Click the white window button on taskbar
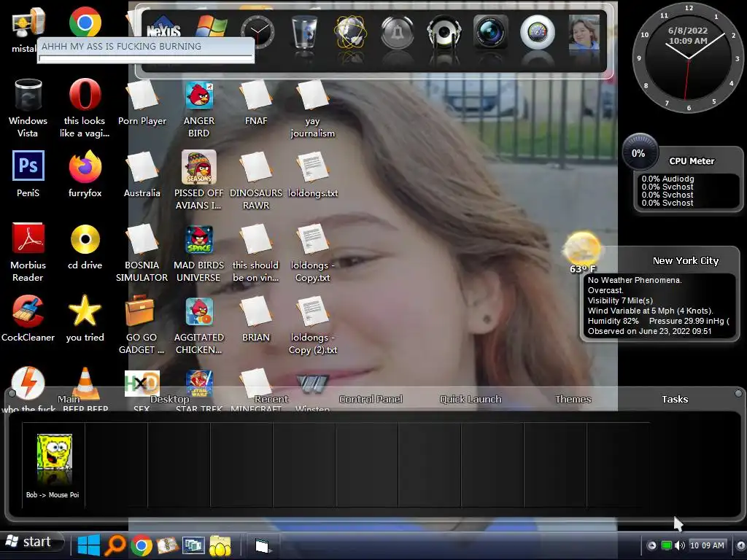 coord(262,545)
